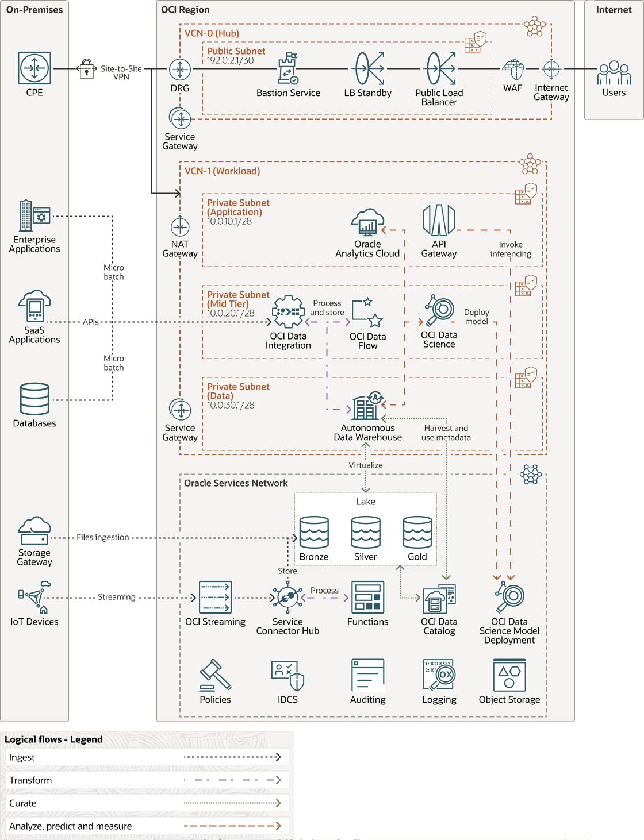Viewport: 644px width, 840px height.
Task: Click the Functions icon
Action: [368, 598]
